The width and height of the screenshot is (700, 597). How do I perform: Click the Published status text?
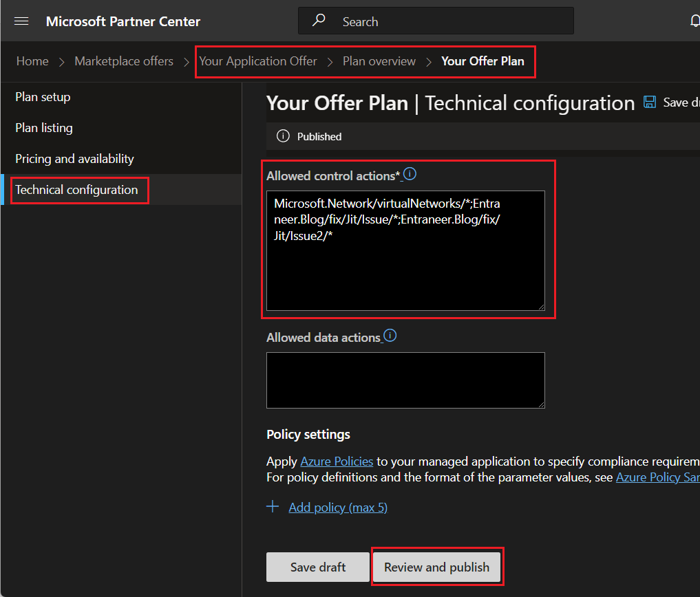tap(319, 137)
